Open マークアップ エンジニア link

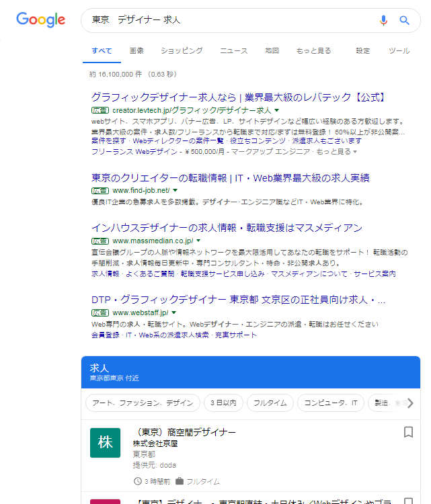tap(270, 151)
